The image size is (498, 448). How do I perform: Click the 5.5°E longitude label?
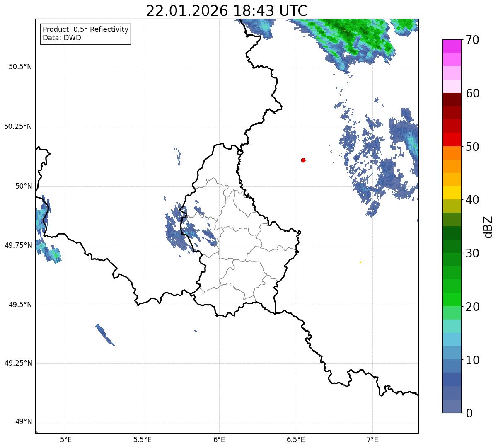143,439
